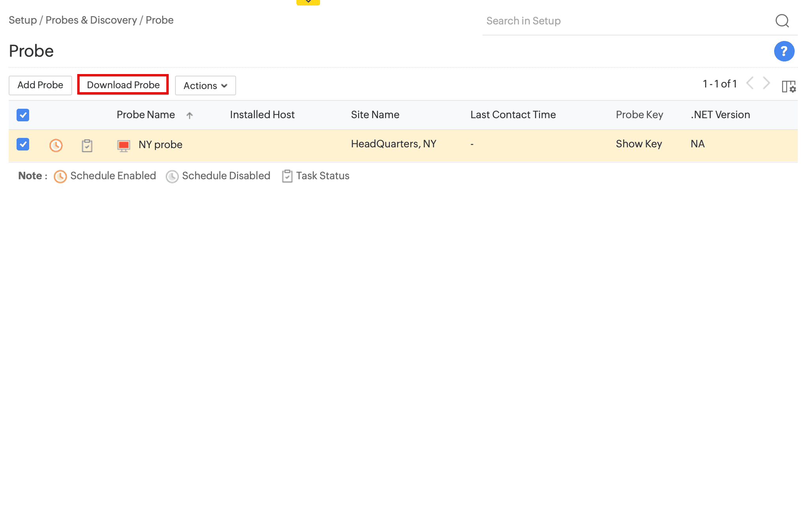Toggle the select-all header checkbox
Image resolution: width=812 pixels, height=509 pixels.
[x=23, y=115]
